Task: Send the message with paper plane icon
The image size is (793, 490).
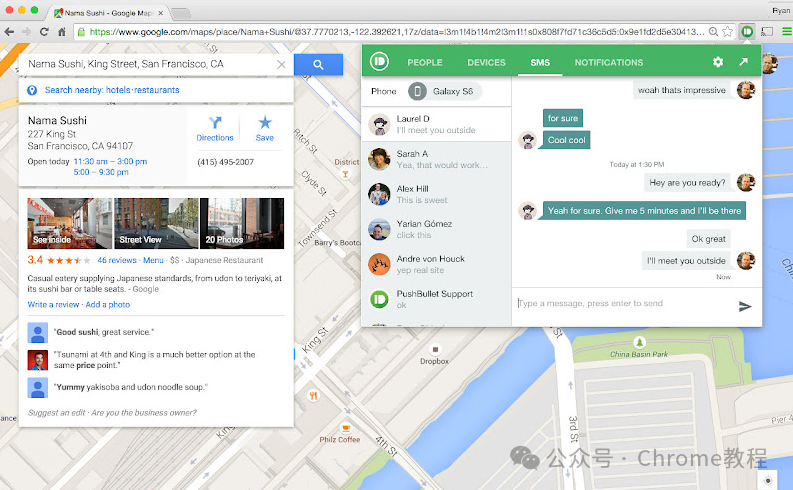Action: tap(744, 306)
